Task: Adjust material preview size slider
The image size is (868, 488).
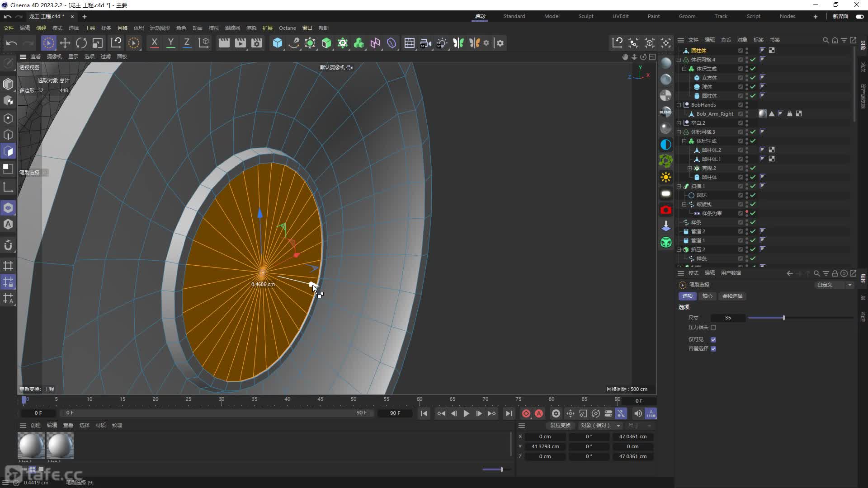Action: (501, 469)
